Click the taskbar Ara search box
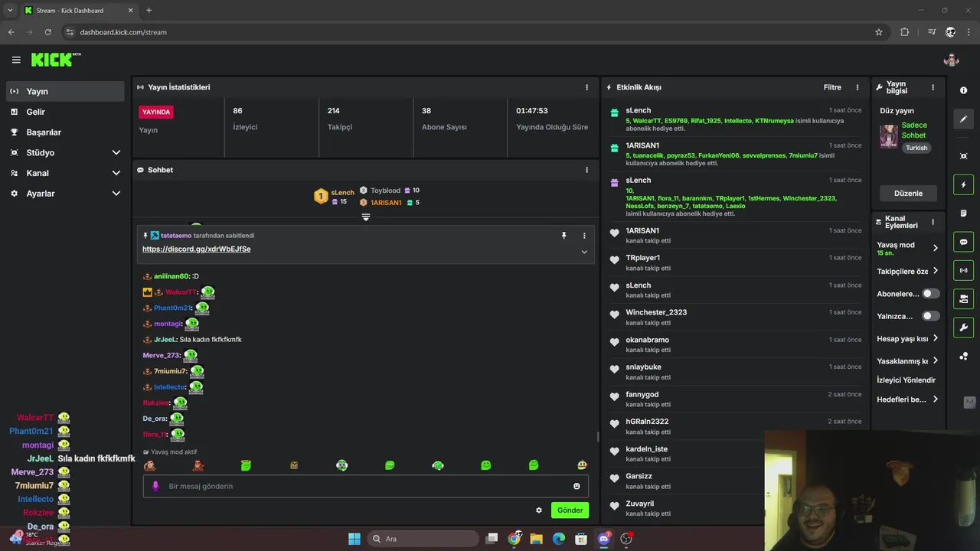This screenshot has height=551, width=980. (x=423, y=539)
